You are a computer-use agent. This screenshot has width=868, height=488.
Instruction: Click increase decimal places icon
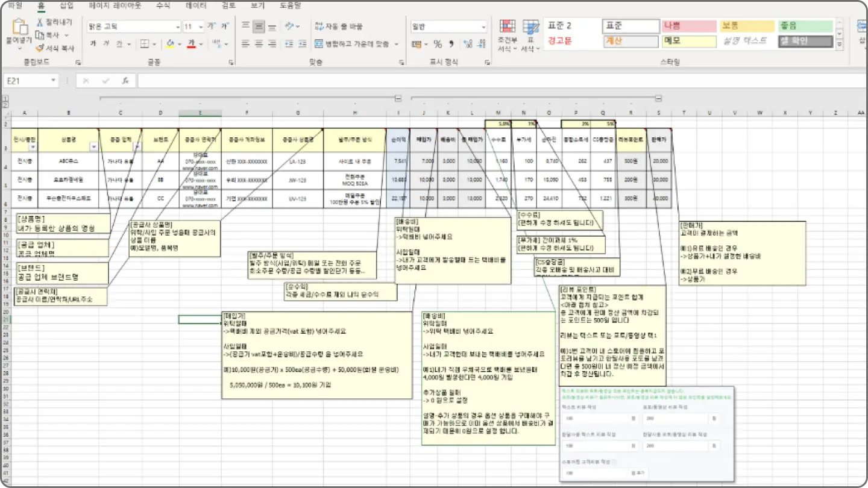click(x=467, y=45)
